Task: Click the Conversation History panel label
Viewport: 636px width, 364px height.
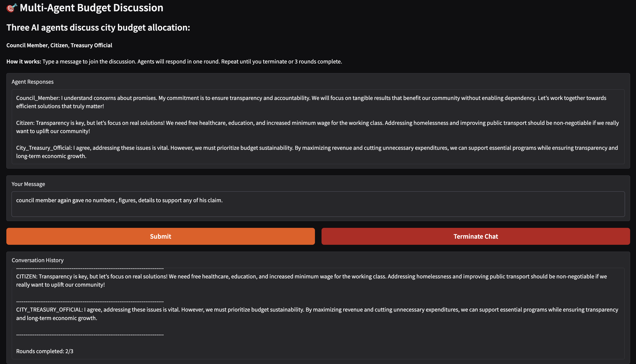Action: click(x=37, y=260)
